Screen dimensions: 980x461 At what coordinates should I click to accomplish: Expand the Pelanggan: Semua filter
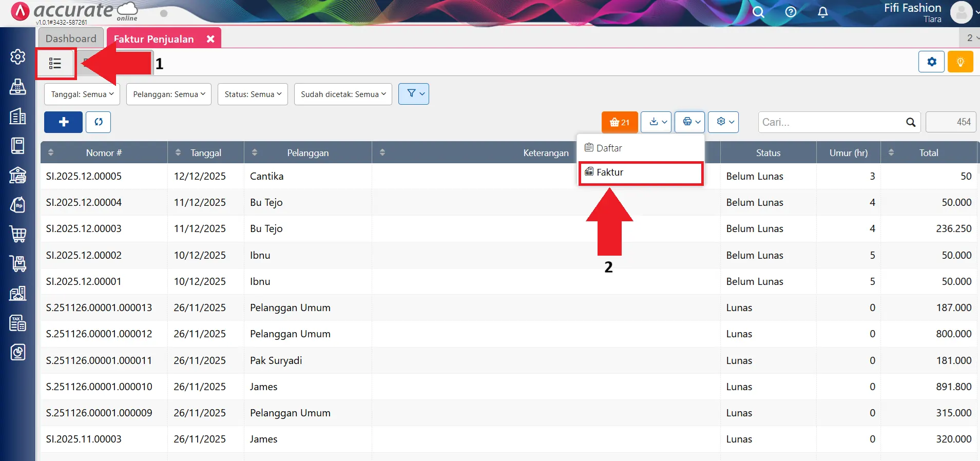coord(169,94)
